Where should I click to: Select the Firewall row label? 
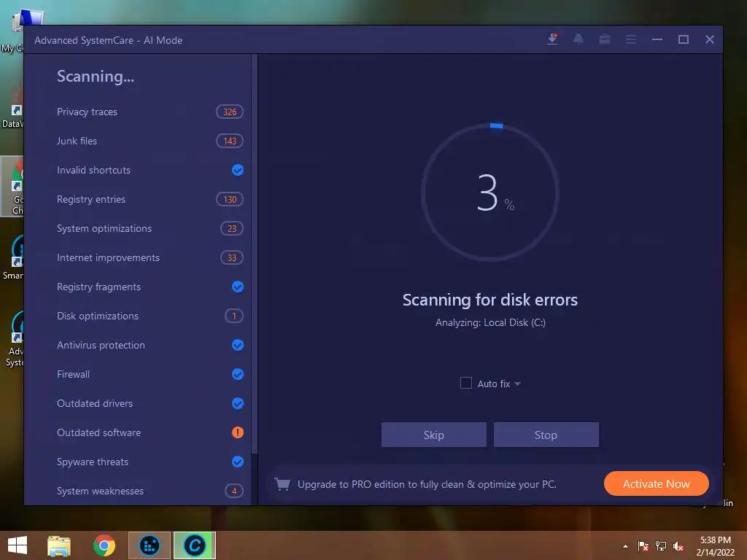tap(73, 374)
